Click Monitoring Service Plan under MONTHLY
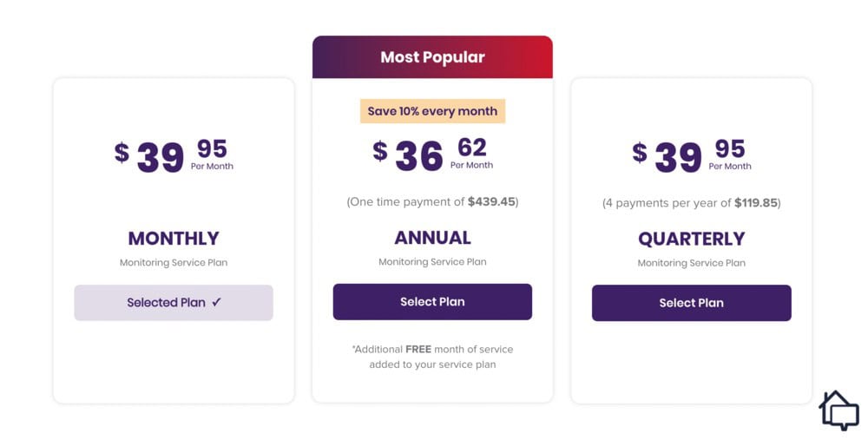The height and width of the screenshot is (440, 868). pyautogui.click(x=174, y=263)
